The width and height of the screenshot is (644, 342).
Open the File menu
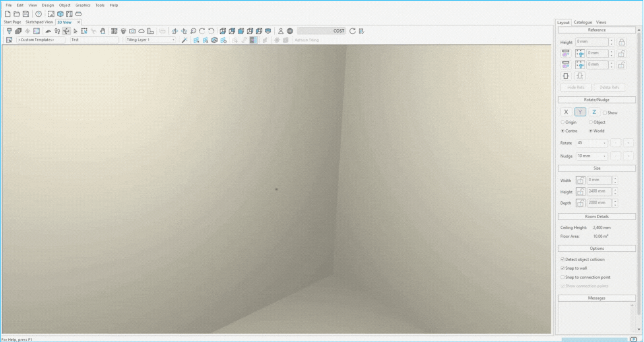click(x=8, y=5)
